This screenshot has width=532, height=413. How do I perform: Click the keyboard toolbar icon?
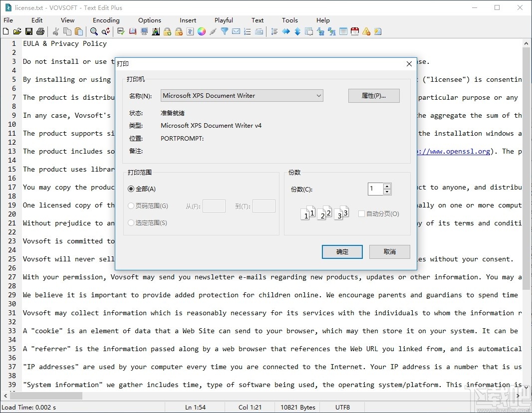click(259, 31)
